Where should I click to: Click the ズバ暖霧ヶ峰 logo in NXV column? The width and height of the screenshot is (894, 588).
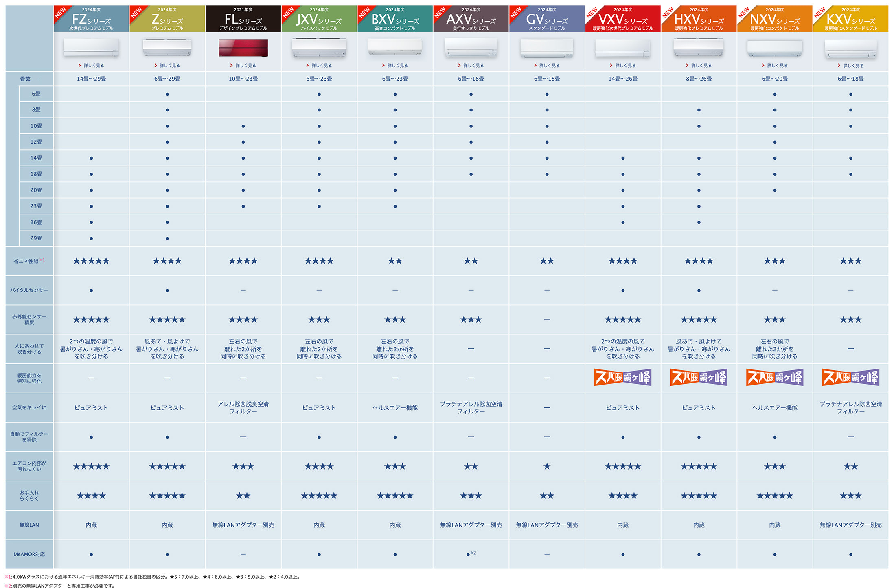(774, 377)
